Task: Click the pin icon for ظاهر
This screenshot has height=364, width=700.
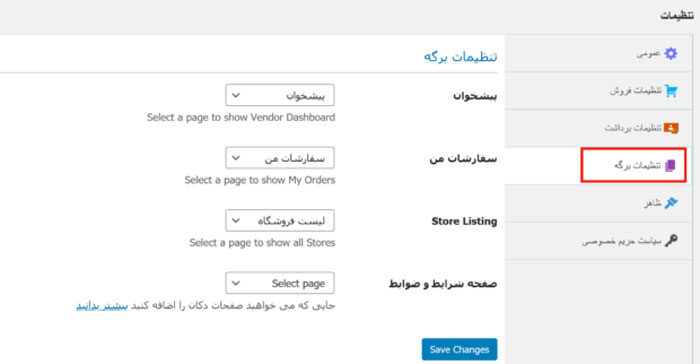Action: (x=671, y=203)
